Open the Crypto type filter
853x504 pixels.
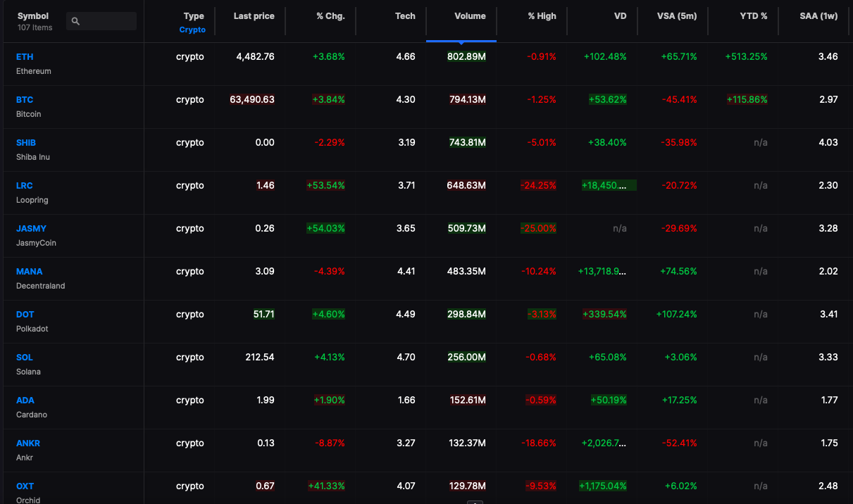point(192,30)
